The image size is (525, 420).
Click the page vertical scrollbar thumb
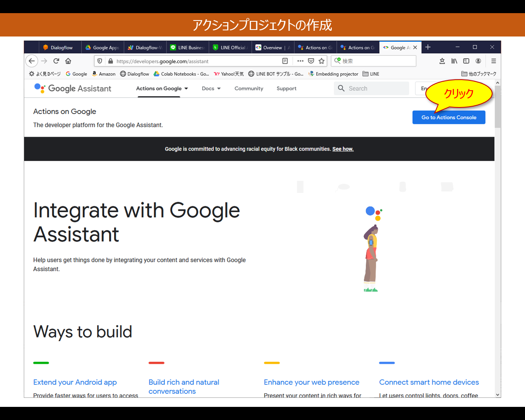[x=498, y=107]
